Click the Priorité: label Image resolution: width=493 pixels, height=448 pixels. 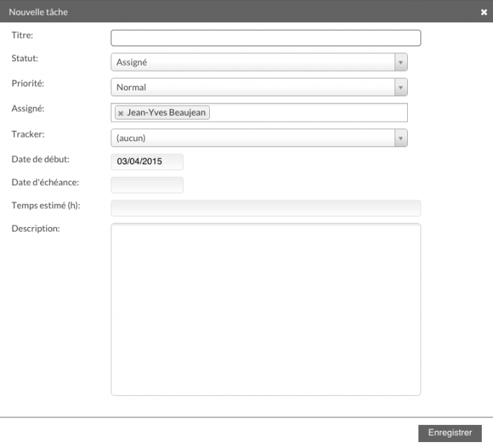point(28,84)
